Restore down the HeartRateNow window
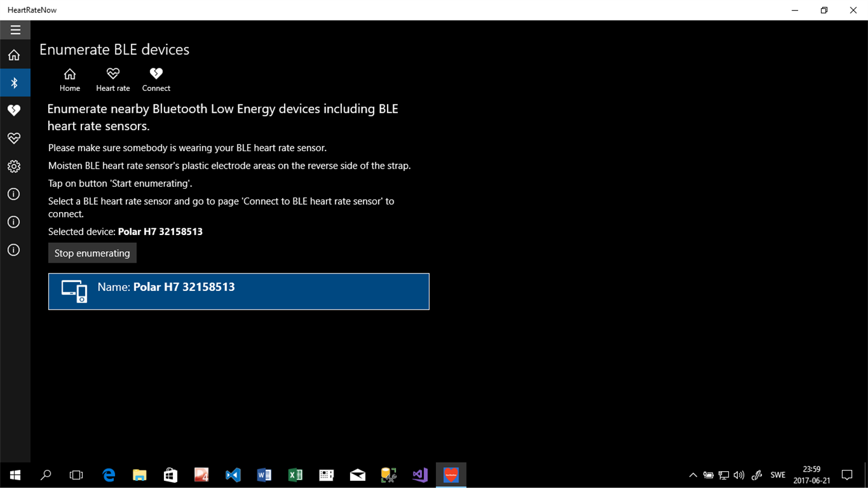 tap(824, 10)
